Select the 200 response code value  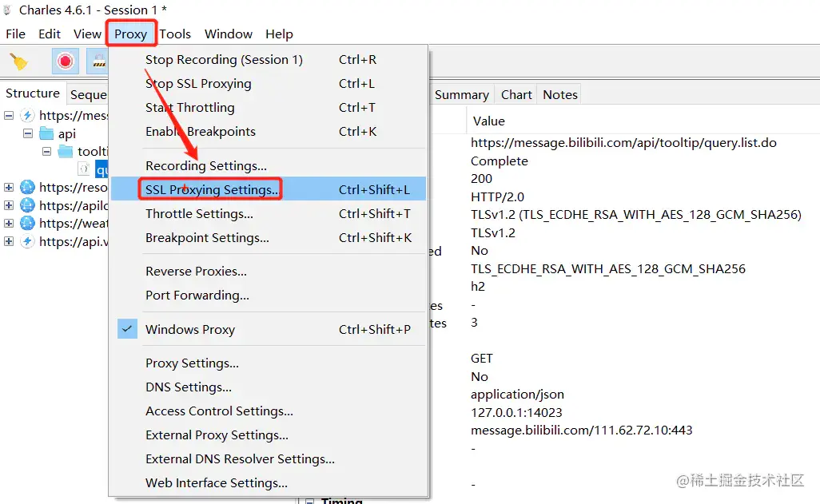pos(481,179)
